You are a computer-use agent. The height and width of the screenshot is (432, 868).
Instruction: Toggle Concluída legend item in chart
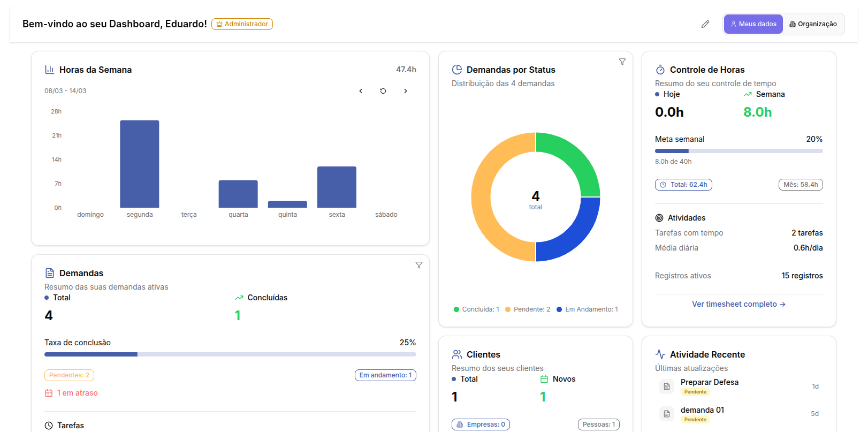(476, 309)
